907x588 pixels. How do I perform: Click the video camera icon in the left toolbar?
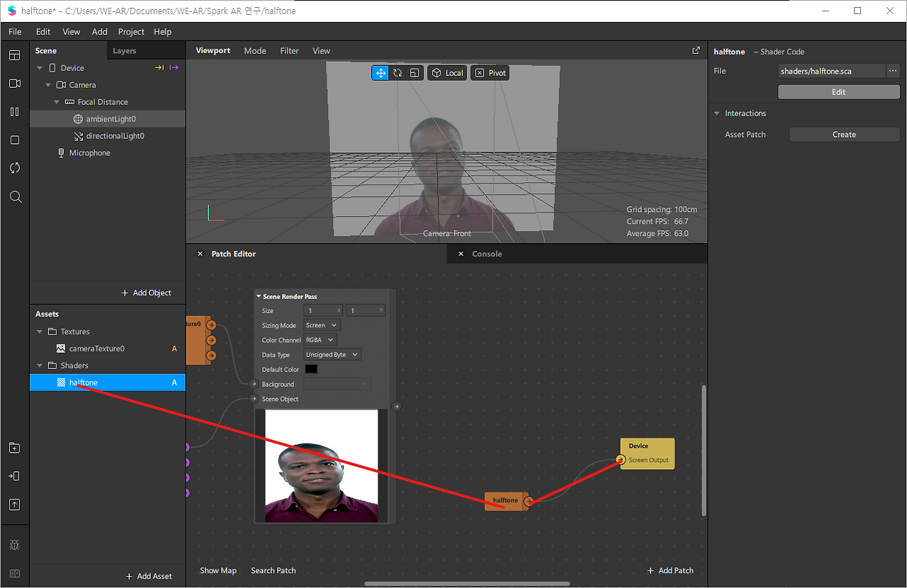coord(15,84)
